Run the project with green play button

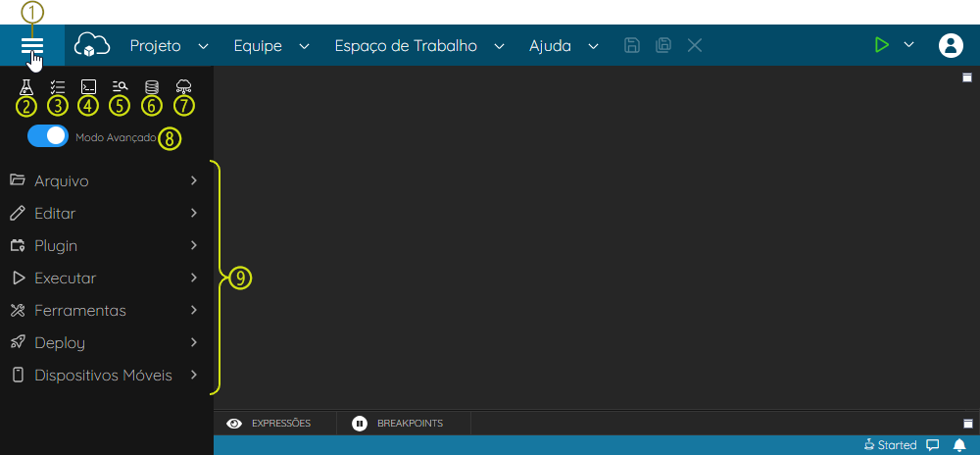click(881, 45)
